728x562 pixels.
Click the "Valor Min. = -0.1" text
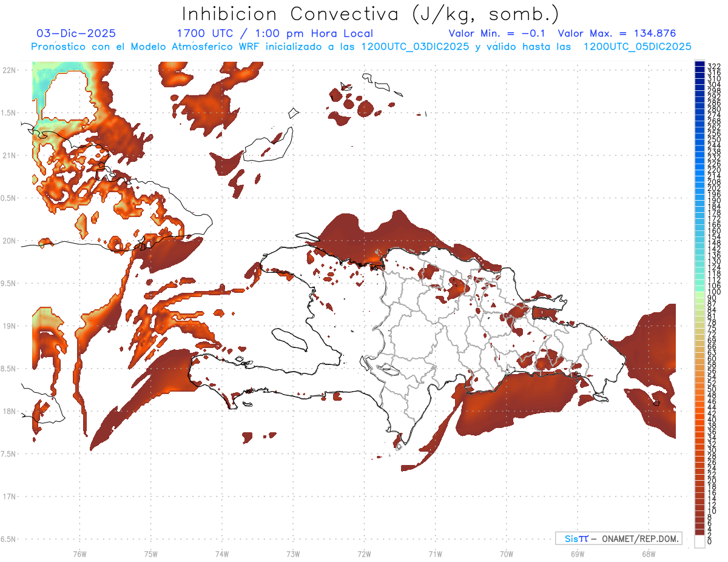point(497,33)
